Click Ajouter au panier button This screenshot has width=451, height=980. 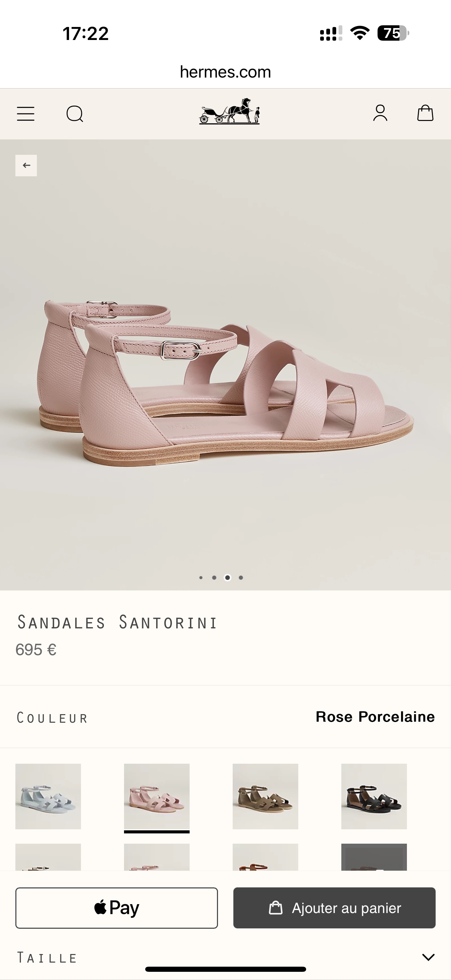click(334, 908)
